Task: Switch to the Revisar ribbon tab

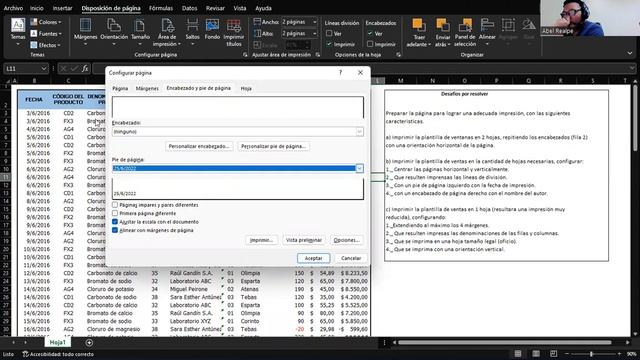Action: 215,8
